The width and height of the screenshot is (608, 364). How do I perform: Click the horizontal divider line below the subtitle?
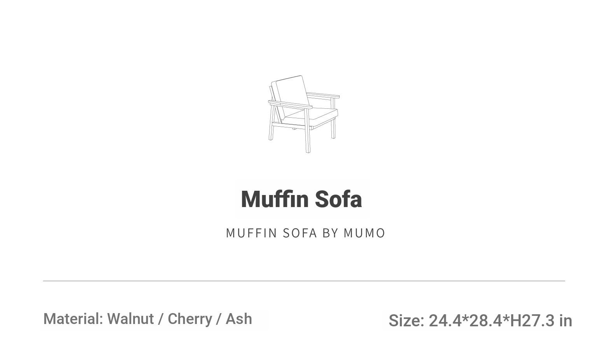[x=304, y=280]
